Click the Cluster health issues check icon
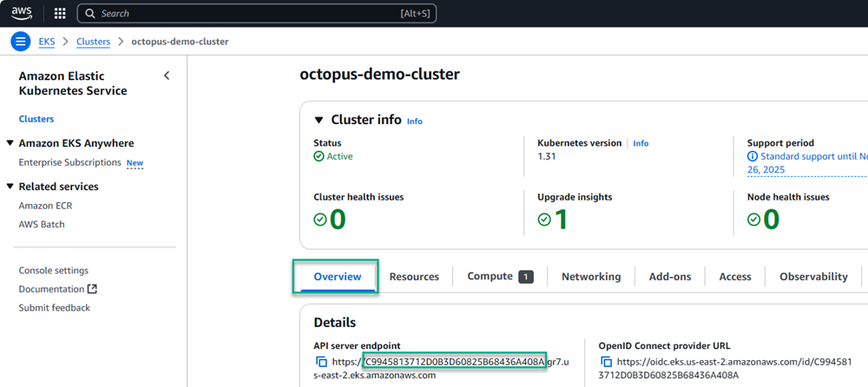This screenshot has height=387, width=868. 320,220
